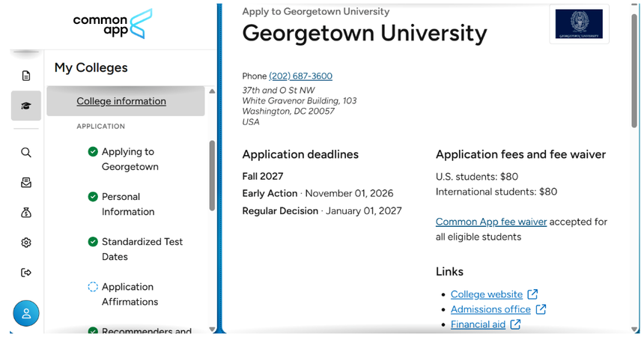Call phone number (202) 687-3600 link

pyautogui.click(x=300, y=76)
